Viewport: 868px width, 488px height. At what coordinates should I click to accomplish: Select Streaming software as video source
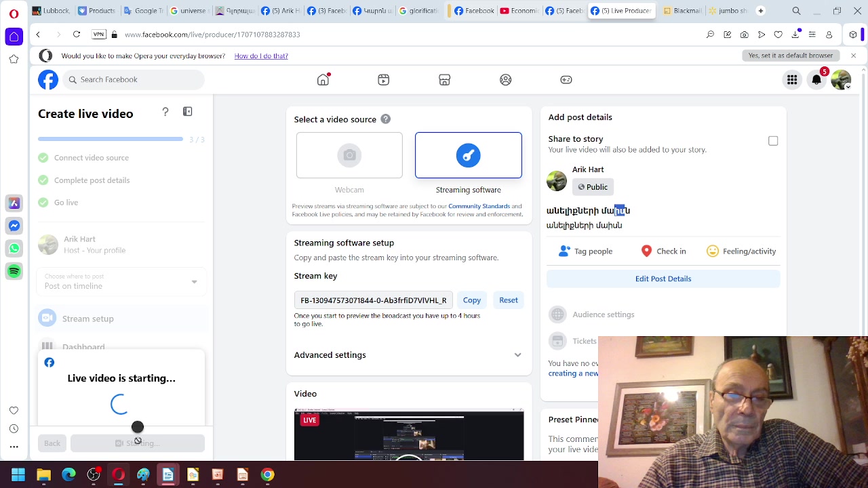click(x=469, y=156)
